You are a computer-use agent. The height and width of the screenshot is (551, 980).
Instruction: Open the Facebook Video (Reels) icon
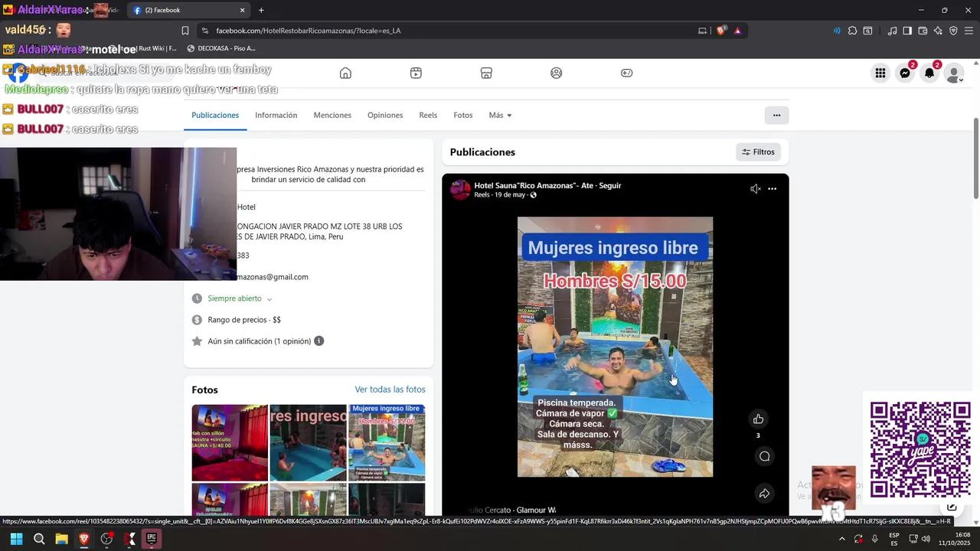coord(416,73)
